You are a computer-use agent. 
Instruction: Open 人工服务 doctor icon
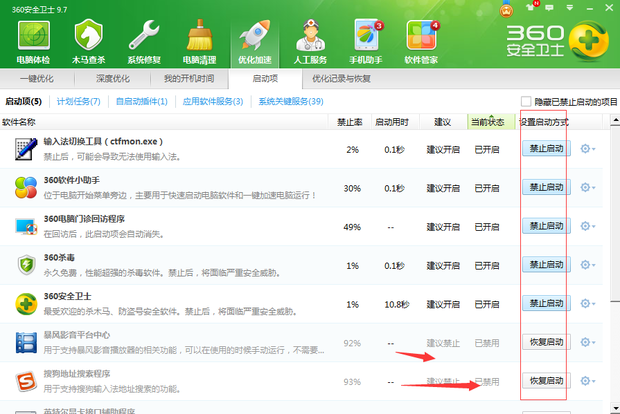pos(310,42)
